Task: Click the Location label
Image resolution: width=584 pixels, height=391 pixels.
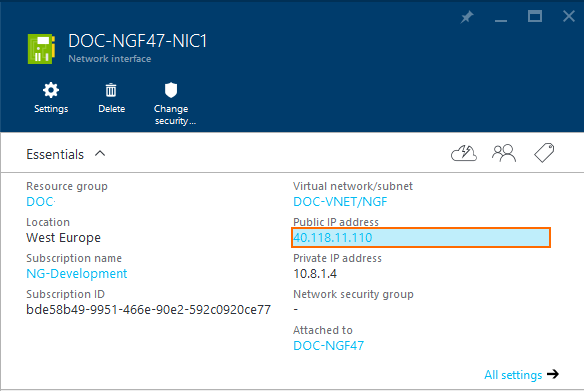Action: pos(48,222)
